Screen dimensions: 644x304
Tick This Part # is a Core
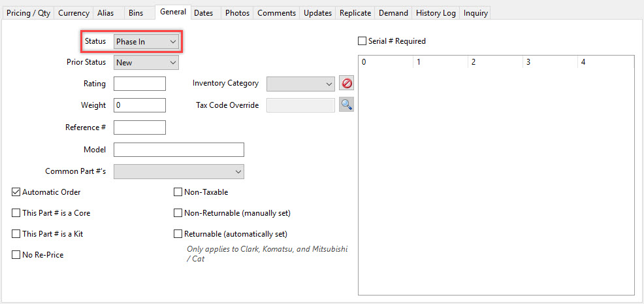16,213
